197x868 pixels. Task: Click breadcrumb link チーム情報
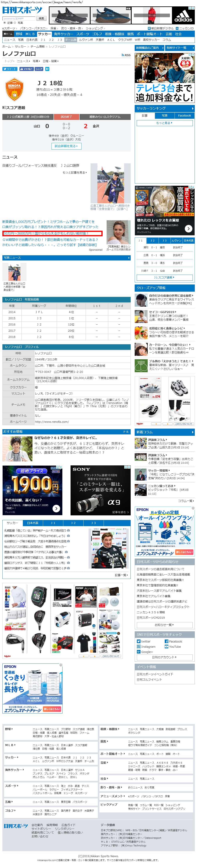37,47
